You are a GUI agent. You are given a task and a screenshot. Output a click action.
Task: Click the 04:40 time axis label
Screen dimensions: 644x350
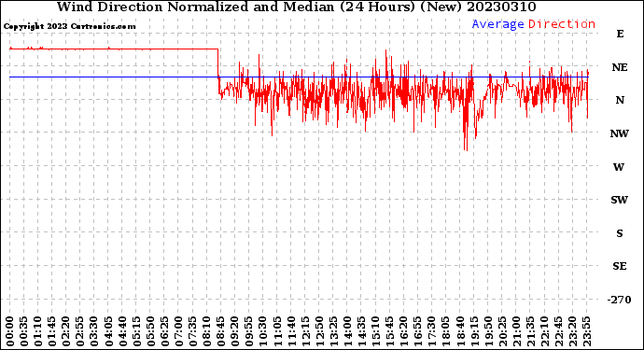tap(122, 331)
